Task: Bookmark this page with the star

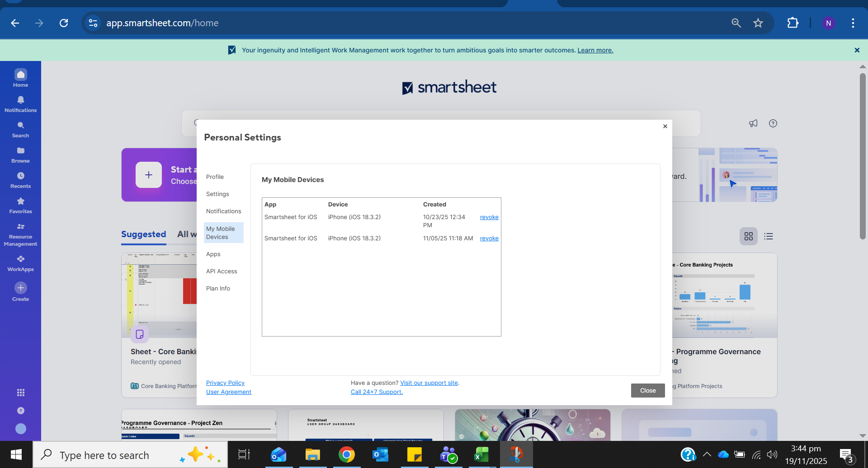Action: 758,23
